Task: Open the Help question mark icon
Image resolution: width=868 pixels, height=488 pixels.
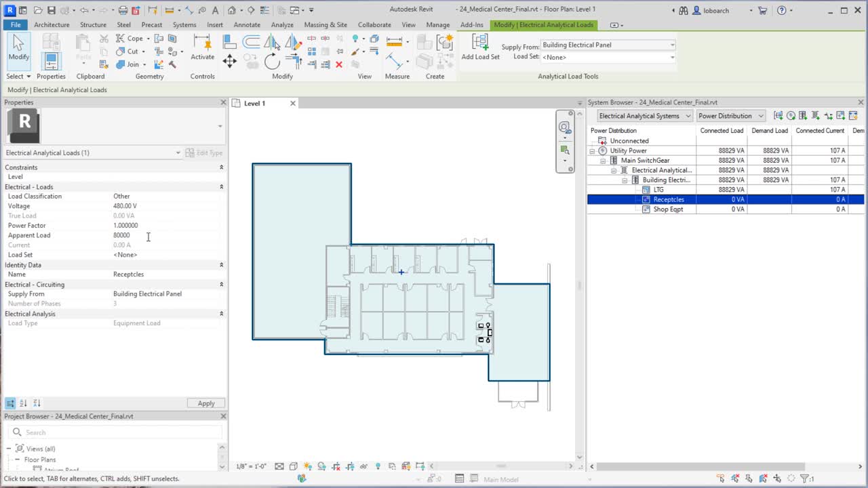Action: 782,10
